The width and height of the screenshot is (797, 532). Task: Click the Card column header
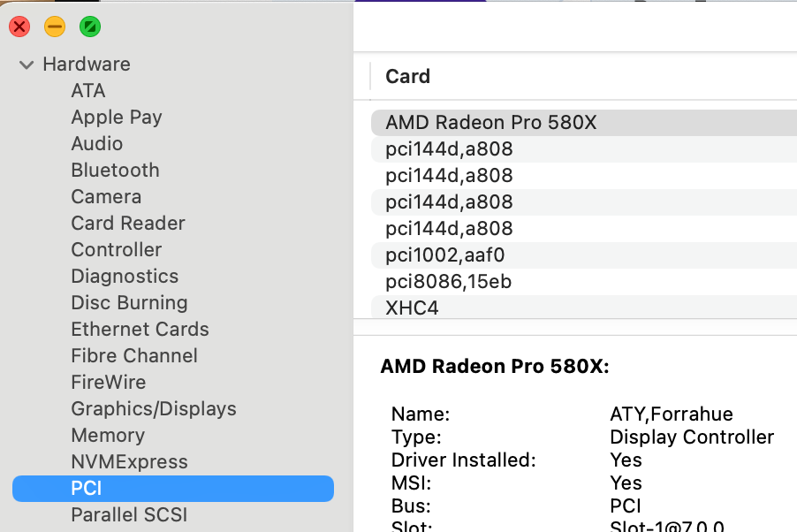[x=407, y=77]
